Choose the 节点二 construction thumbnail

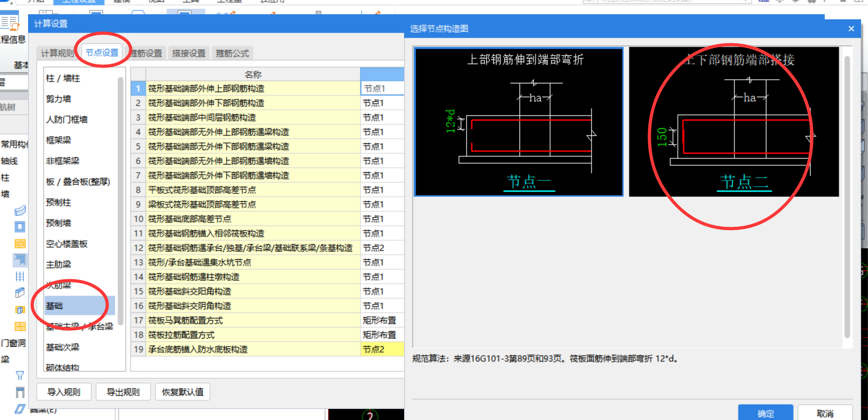[x=734, y=122]
